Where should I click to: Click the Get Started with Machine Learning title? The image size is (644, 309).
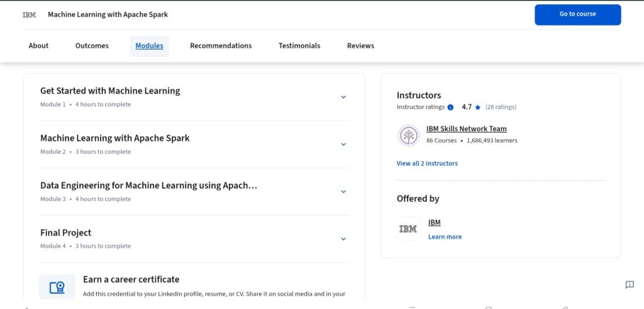pyautogui.click(x=110, y=90)
